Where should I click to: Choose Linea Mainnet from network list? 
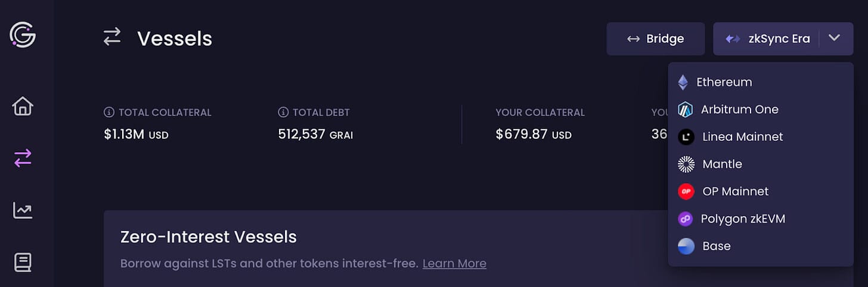pyautogui.click(x=742, y=137)
